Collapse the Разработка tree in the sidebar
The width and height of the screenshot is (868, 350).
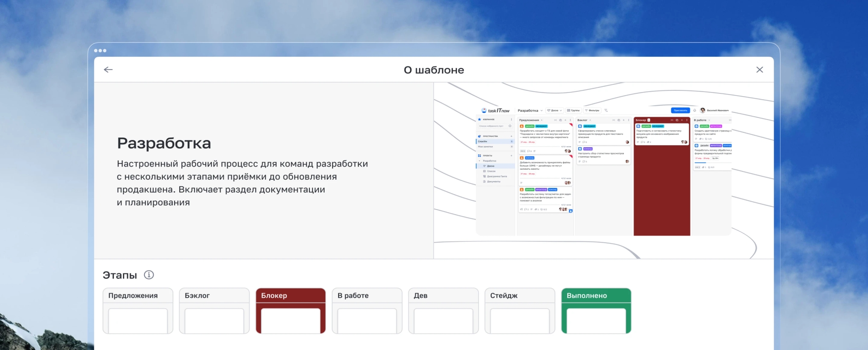coord(480,161)
